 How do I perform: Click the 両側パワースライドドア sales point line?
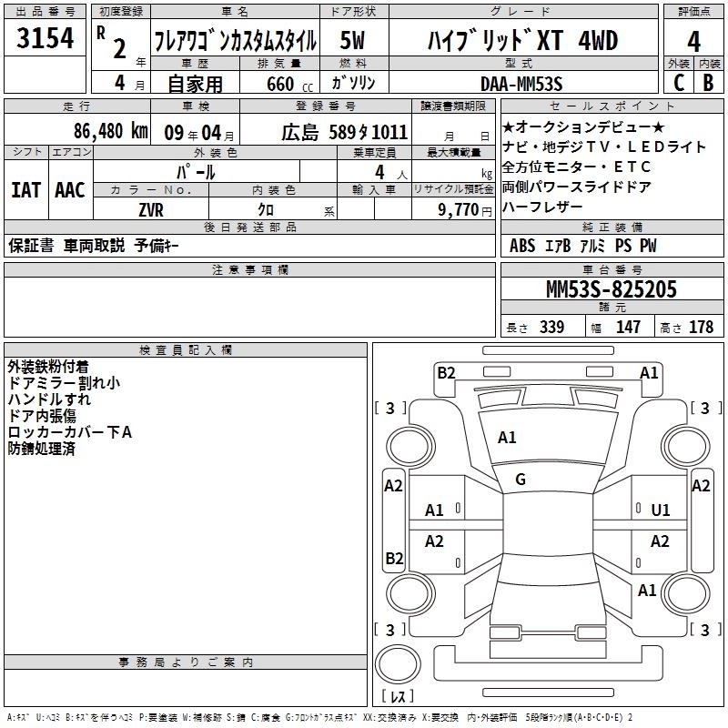576,187
